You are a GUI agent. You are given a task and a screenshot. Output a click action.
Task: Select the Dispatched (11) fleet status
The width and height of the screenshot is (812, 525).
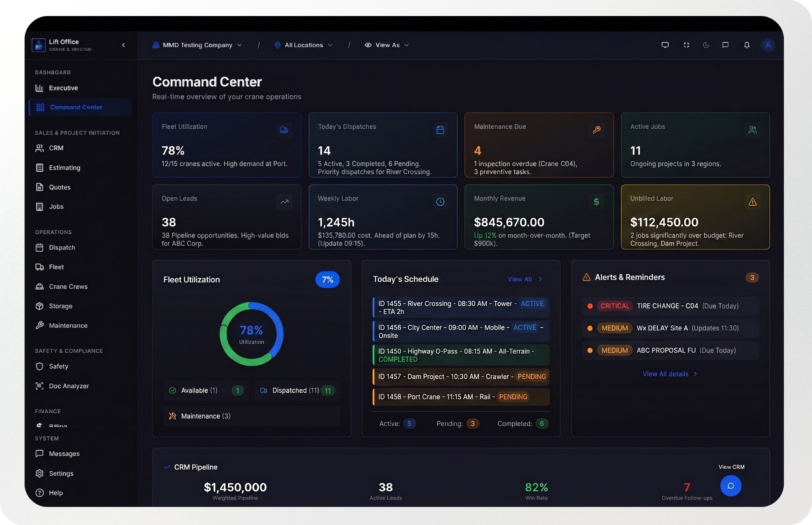[x=297, y=390]
